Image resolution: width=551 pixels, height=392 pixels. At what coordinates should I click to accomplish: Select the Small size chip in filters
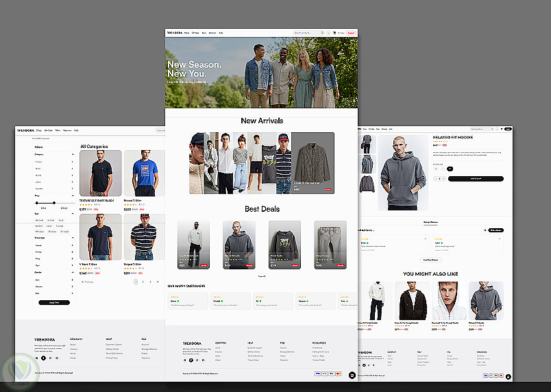pyautogui.click(x=61, y=220)
